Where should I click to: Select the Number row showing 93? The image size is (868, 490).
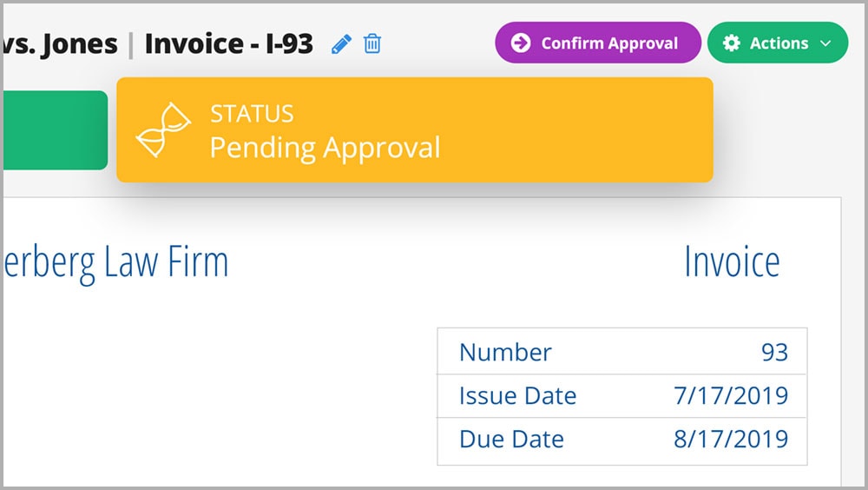pyautogui.click(x=622, y=351)
